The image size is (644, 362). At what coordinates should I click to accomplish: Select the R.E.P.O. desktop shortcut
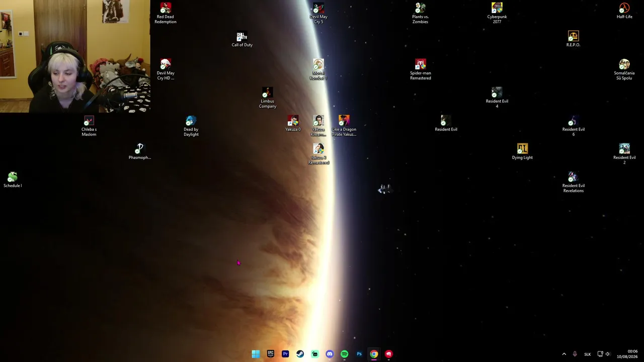click(x=573, y=39)
